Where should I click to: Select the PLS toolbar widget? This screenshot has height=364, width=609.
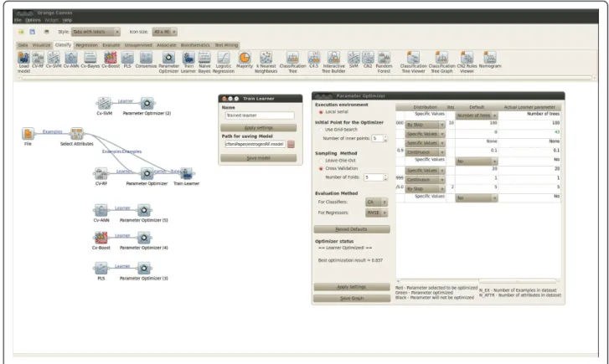click(x=127, y=58)
